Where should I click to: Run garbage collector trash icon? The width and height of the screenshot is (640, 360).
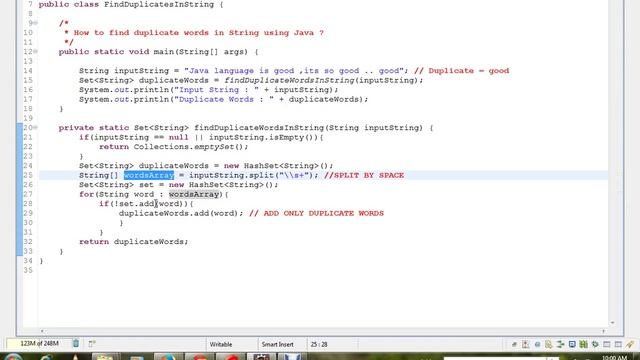[76, 344]
